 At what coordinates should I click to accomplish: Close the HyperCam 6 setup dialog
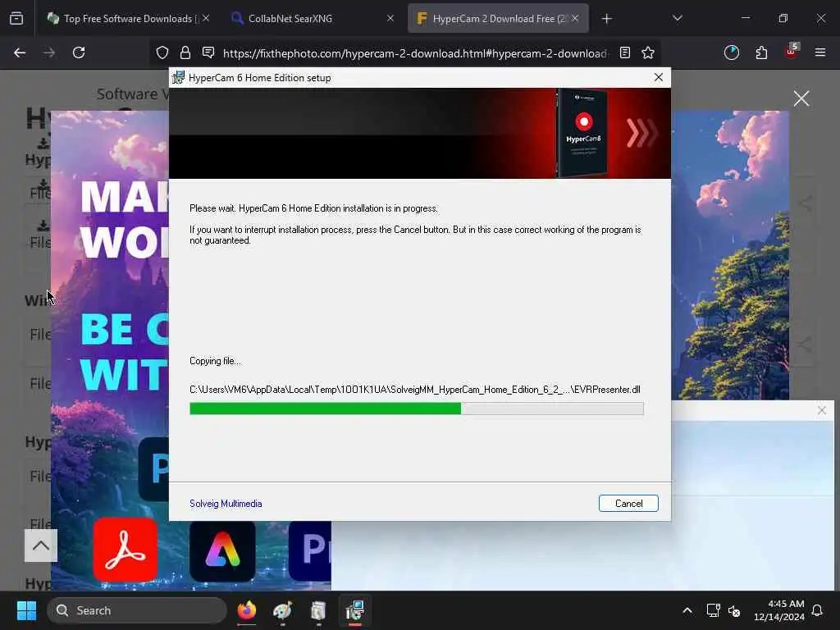tap(659, 77)
